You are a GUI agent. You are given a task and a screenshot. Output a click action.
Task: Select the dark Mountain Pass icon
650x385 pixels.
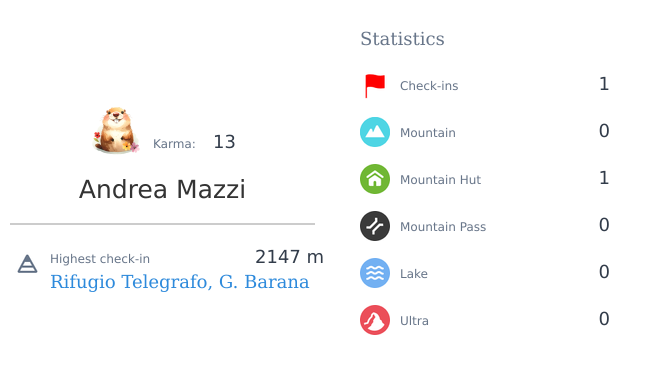[x=375, y=226]
